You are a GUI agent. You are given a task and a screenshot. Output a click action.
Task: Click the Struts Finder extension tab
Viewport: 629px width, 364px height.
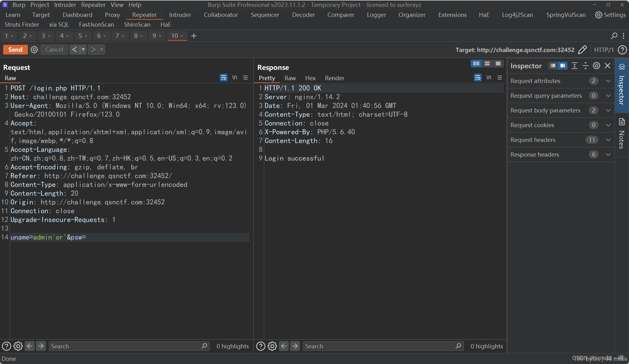coord(22,24)
